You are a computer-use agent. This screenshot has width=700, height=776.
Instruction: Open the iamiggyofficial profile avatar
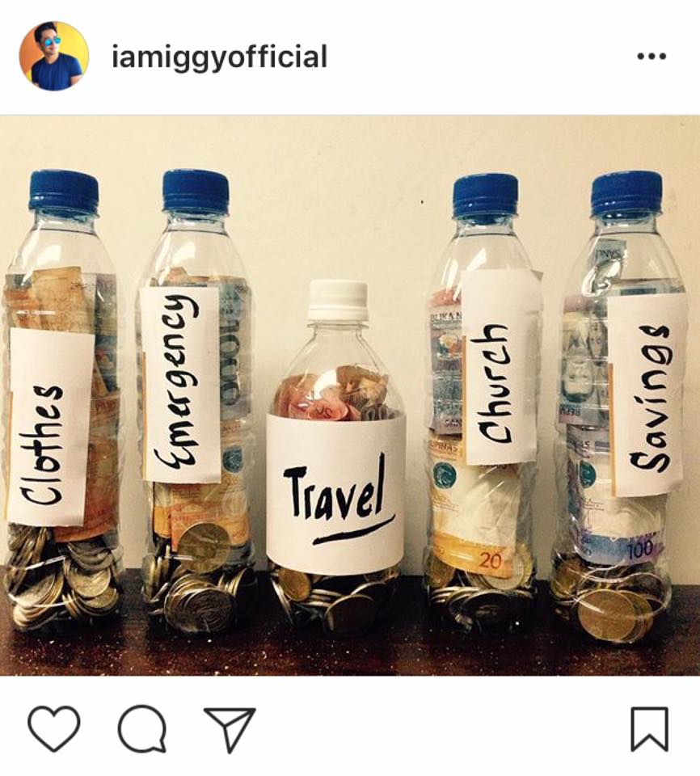54,56
